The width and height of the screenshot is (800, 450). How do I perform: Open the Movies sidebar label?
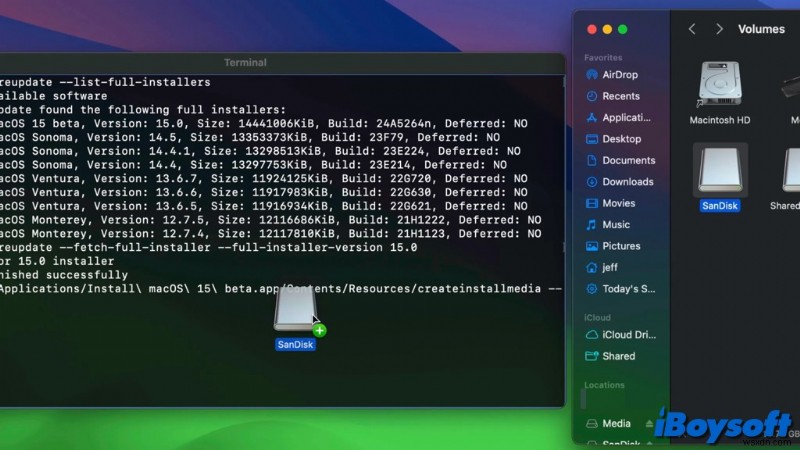[618, 203]
